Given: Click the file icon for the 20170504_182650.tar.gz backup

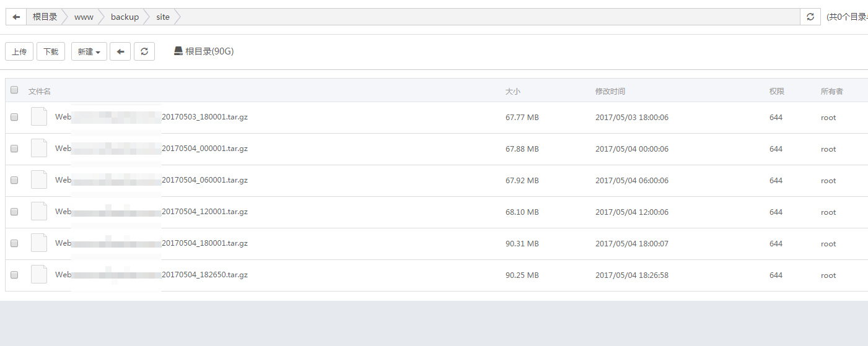Looking at the screenshot, I should click(39, 275).
